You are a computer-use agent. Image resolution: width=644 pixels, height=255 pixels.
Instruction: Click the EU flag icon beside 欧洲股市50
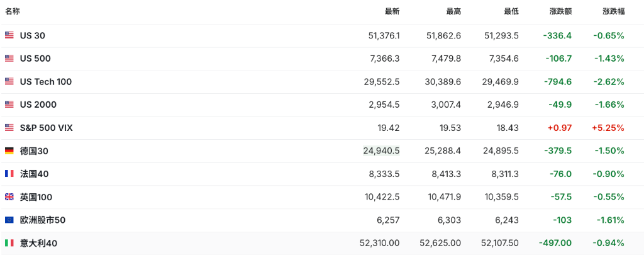pos(9,220)
